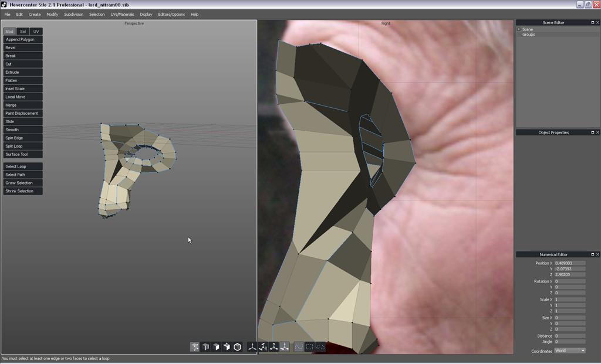Switch to the Sel tab
Viewport: 601px width, 364px height.
point(23,32)
